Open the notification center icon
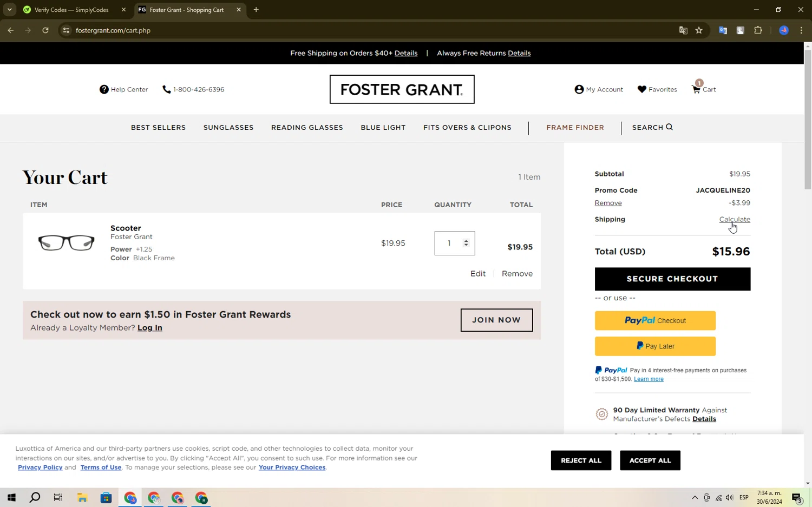The image size is (812, 507). point(797,498)
